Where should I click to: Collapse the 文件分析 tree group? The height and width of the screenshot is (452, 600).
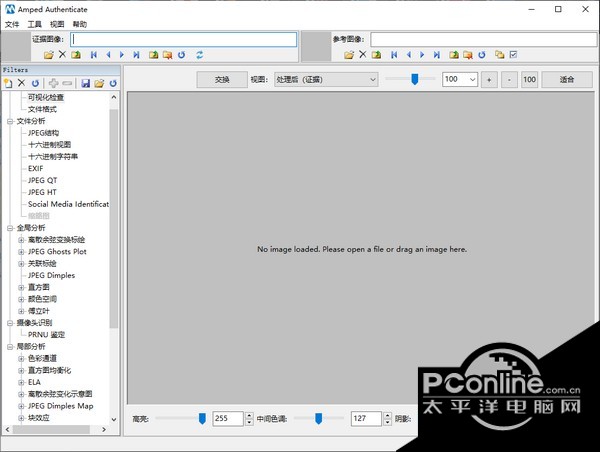(10, 121)
